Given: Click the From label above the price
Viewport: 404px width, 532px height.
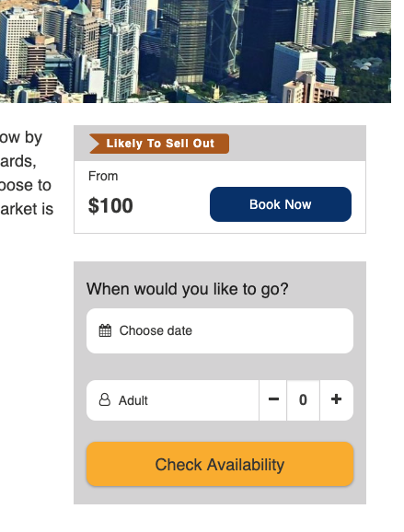Looking at the screenshot, I should click(103, 176).
